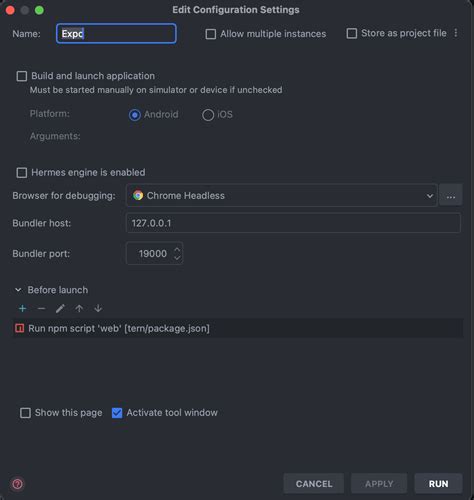
Task: Check Build and launch application
Action: coord(22,76)
